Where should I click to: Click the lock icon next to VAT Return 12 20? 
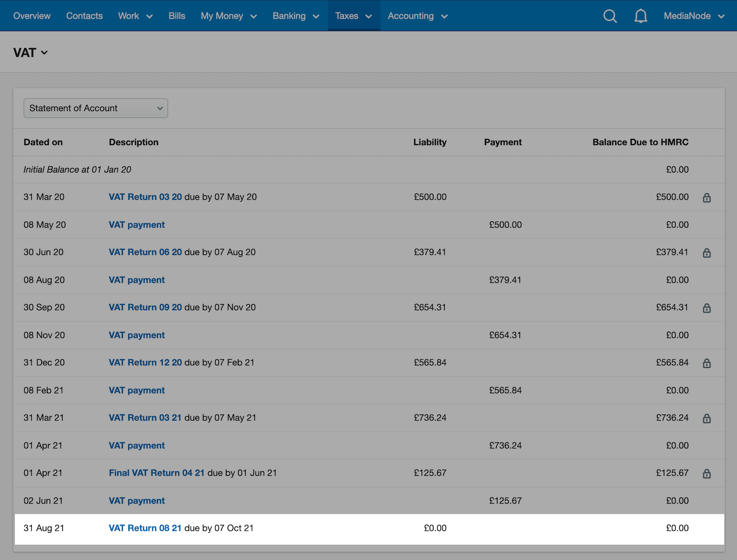pos(707,363)
